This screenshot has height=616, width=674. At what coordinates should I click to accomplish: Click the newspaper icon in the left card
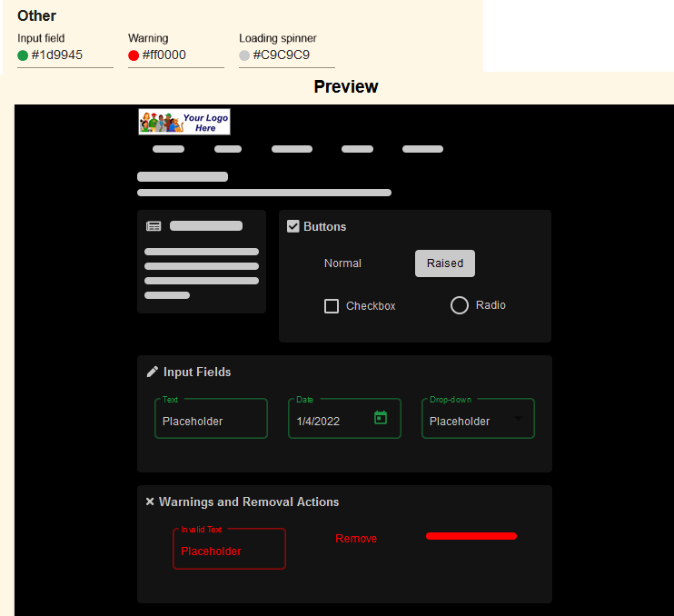click(154, 226)
